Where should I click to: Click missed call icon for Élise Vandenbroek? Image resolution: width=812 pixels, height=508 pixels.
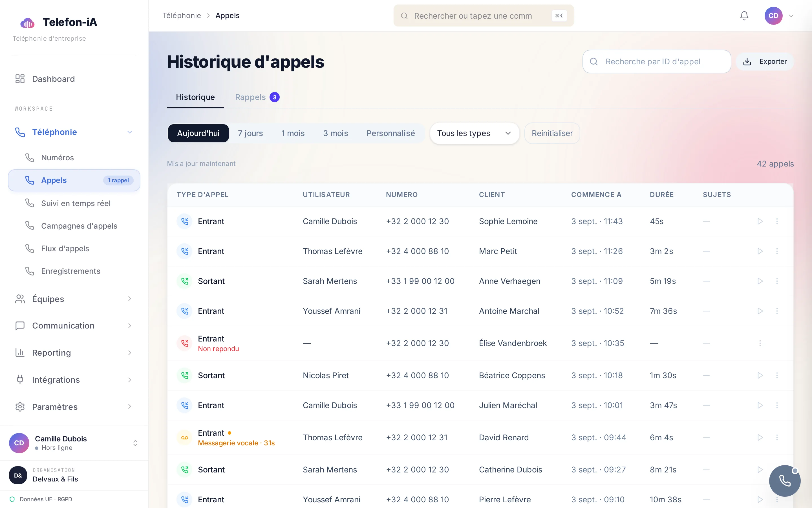click(185, 343)
